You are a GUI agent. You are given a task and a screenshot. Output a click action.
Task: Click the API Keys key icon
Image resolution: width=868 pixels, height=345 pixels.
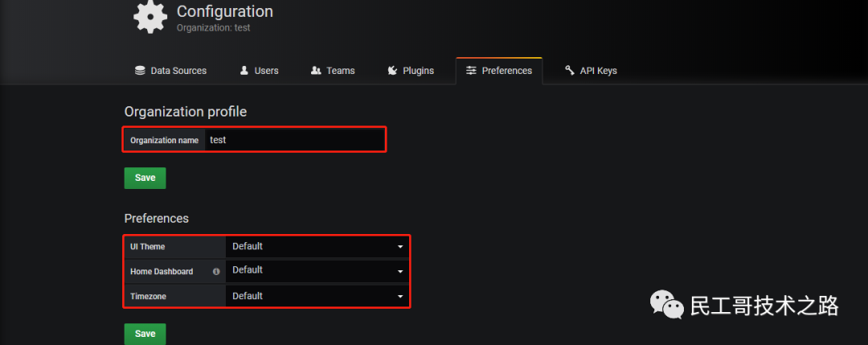[x=570, y=71]
